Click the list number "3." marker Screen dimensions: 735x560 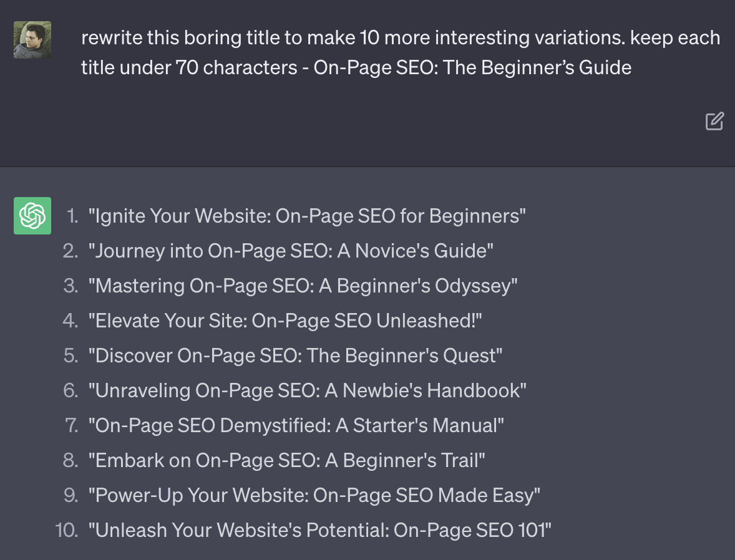coord(71,286)
